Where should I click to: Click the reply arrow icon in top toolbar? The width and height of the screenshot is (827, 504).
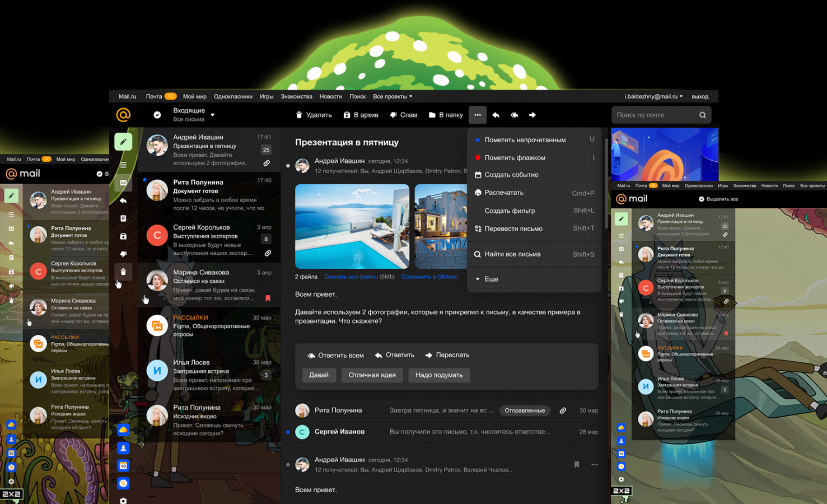[x=496, y=115]
